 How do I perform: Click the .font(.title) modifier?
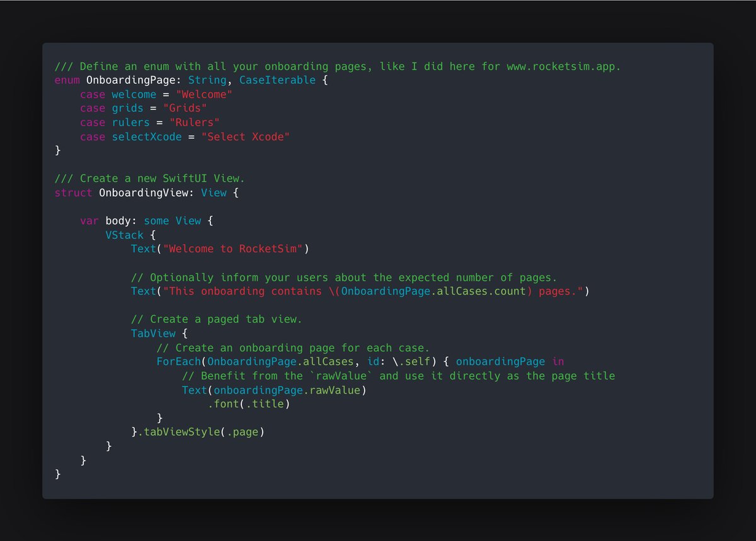(x=249, y=404)
